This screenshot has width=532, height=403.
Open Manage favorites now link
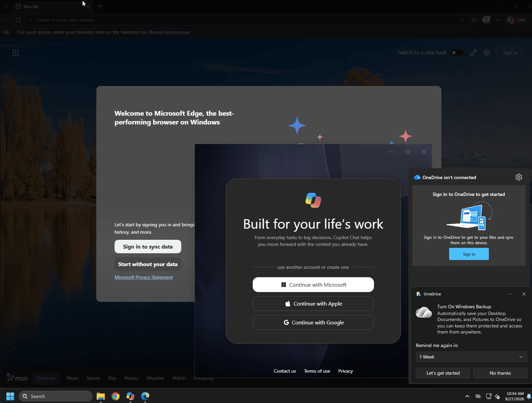coord(169,32)
